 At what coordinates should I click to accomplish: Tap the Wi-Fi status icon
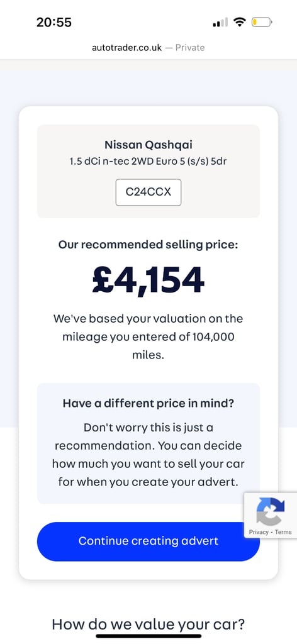(x=240, y=22)
